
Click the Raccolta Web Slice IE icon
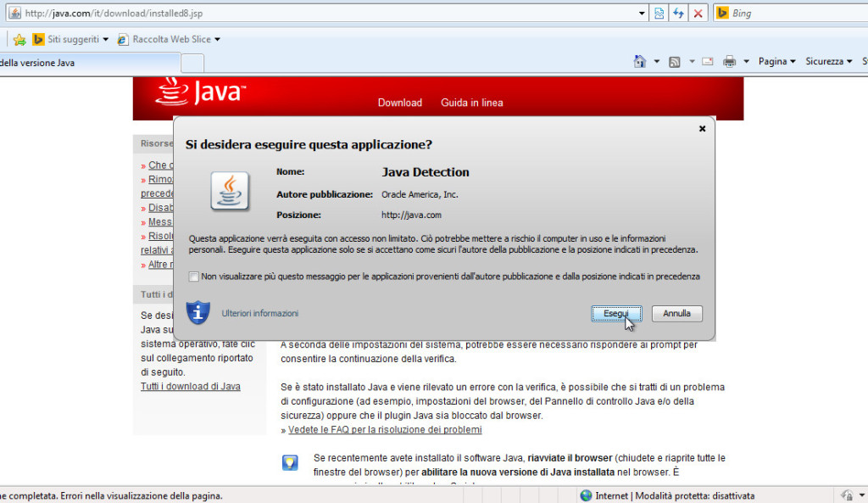123,39
